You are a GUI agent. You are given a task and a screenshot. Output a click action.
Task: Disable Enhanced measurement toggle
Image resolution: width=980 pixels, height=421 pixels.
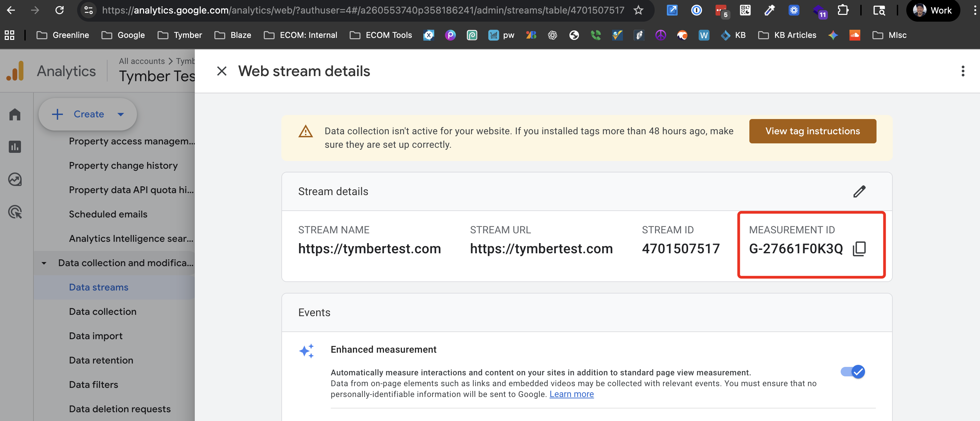tap(853, 372)
